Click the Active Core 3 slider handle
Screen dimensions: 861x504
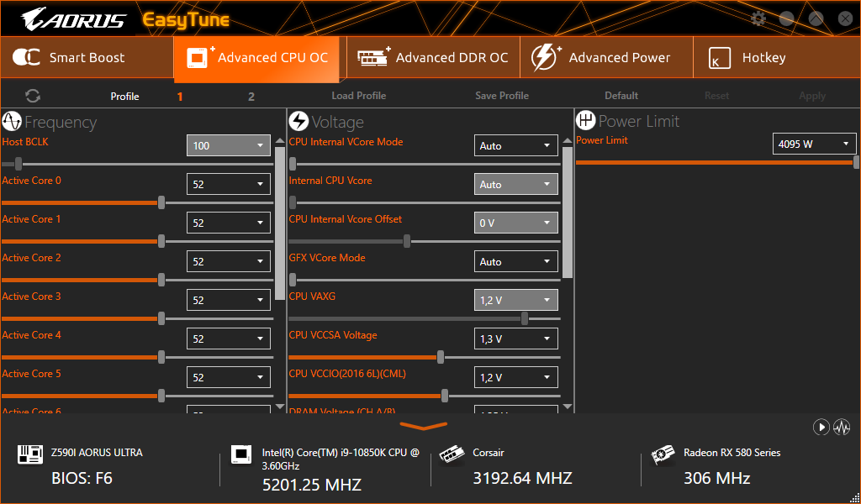(x=161, y=318)
